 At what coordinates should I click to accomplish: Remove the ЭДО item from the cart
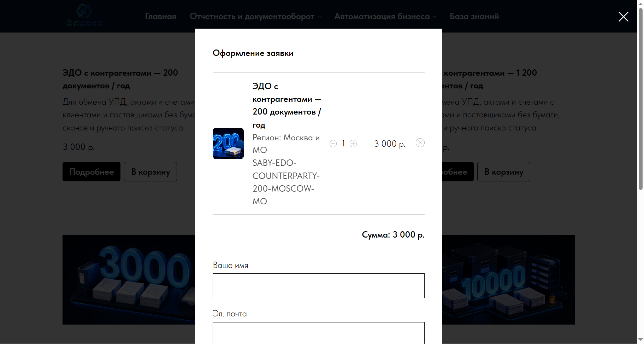coord(420,142)
